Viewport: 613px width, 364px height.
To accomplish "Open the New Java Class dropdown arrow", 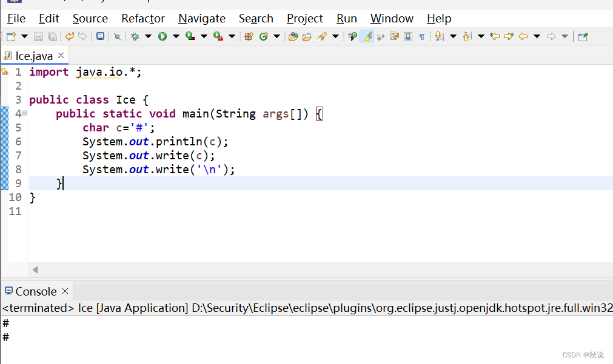I will pos(276,36).
